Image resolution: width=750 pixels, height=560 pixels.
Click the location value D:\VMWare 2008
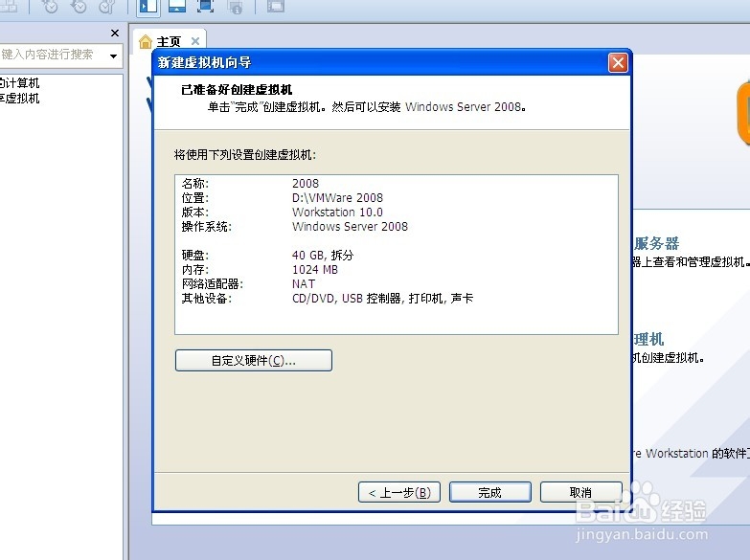(338, 198)
